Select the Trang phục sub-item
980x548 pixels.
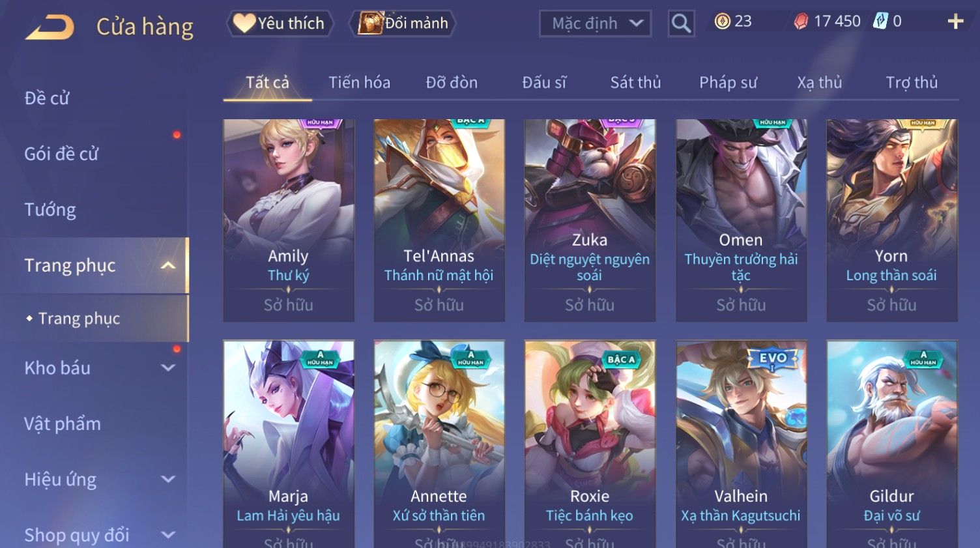79,319
